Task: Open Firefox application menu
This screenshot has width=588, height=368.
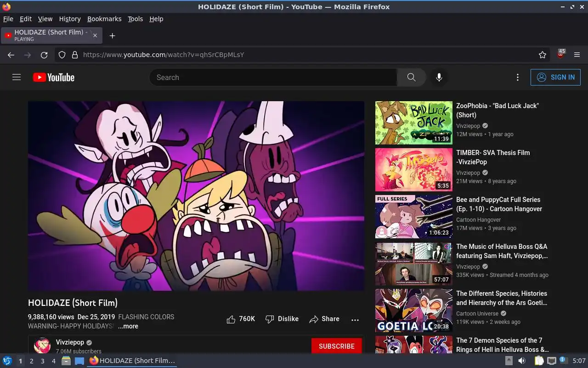Action: tap(577, 55)
